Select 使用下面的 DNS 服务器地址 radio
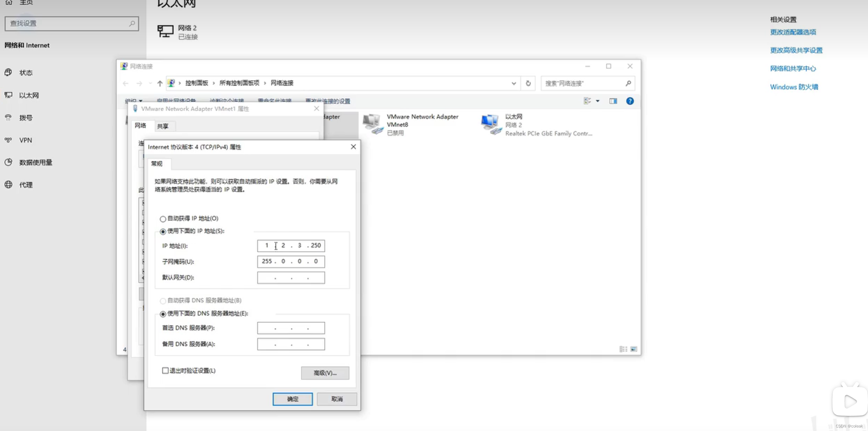The width and height of the screenshot is (868, 431). (x=163, y=314)
